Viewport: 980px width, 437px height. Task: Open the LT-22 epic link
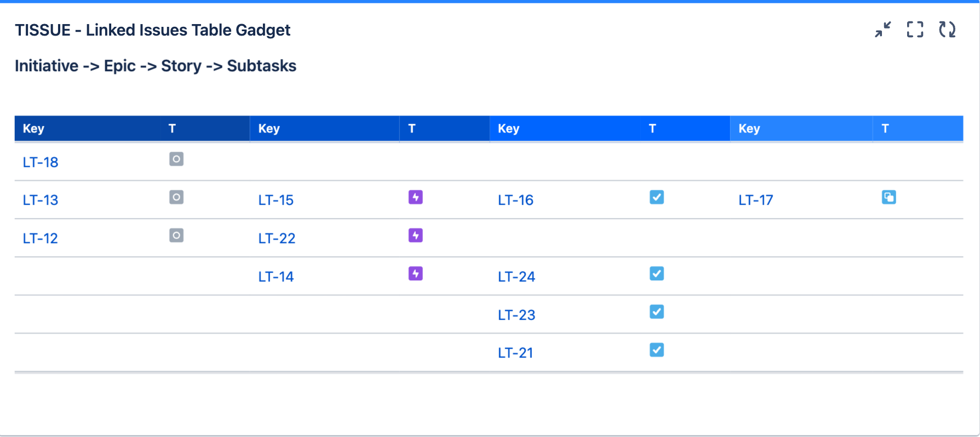277,238
